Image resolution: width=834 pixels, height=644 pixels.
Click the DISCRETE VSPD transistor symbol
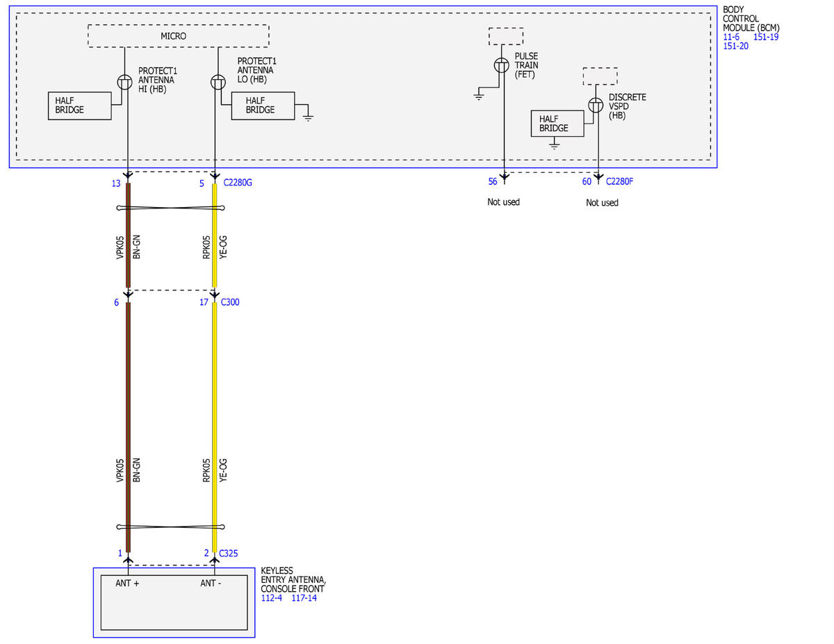click(596, 106)
